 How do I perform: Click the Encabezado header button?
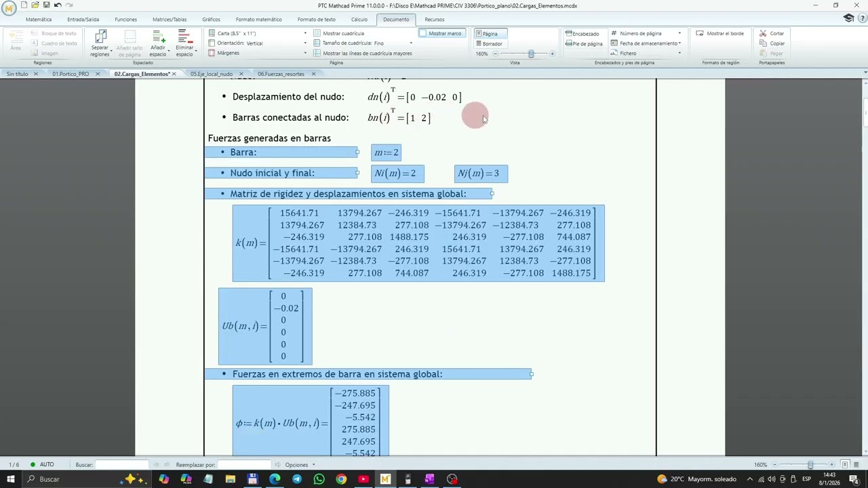point(583,33)
